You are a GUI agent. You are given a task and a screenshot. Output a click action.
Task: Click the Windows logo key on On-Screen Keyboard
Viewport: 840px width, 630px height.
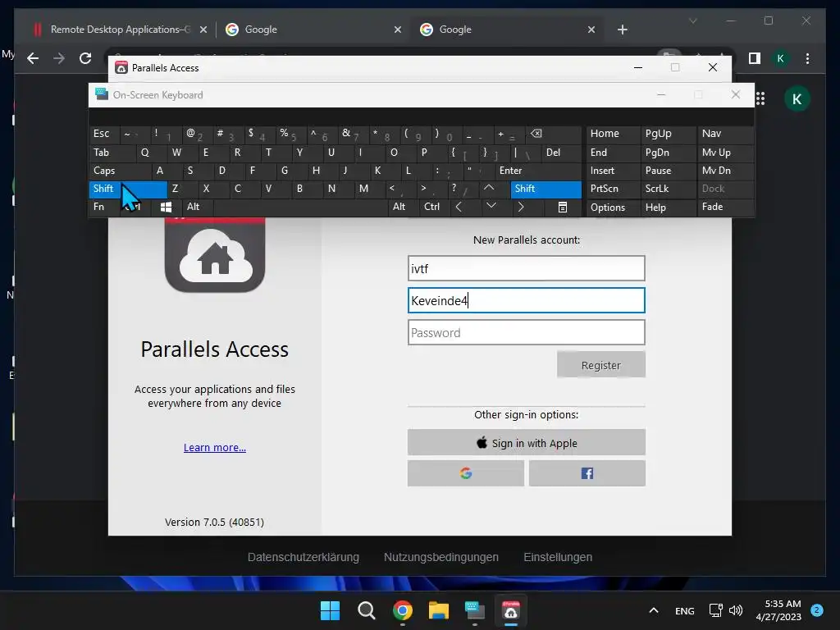(166, 207)
